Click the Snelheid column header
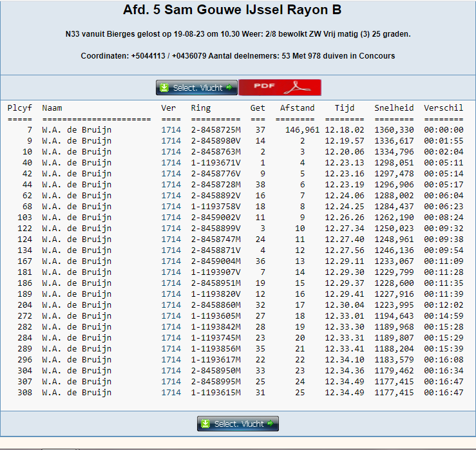The width and height of the screenshot is (476, 450). tap(394, 108)
